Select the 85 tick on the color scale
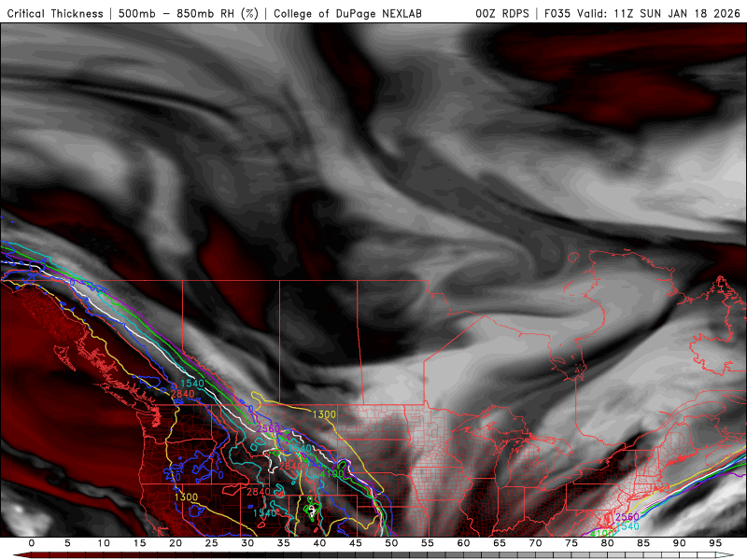747x560 pixels. (643, 543)
